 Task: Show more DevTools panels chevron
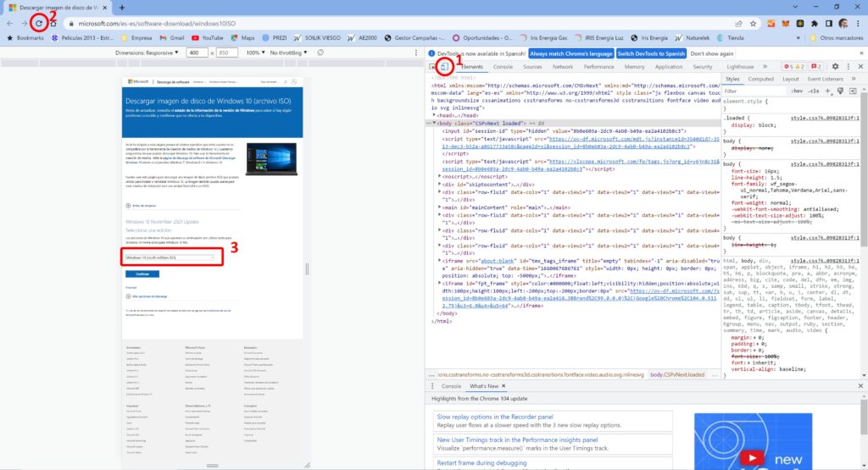pyautogui.click(x=765, y=67)
